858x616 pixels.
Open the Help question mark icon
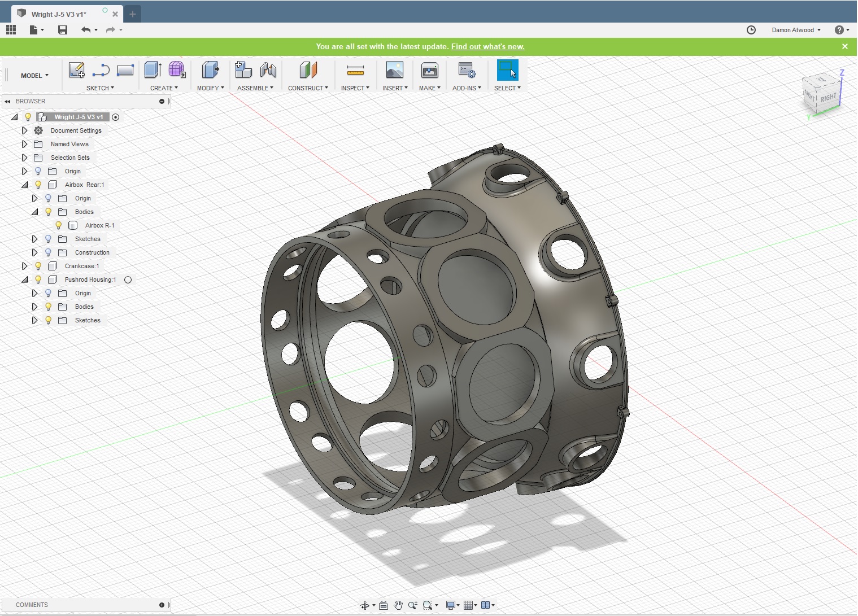(x=839, y=30)
